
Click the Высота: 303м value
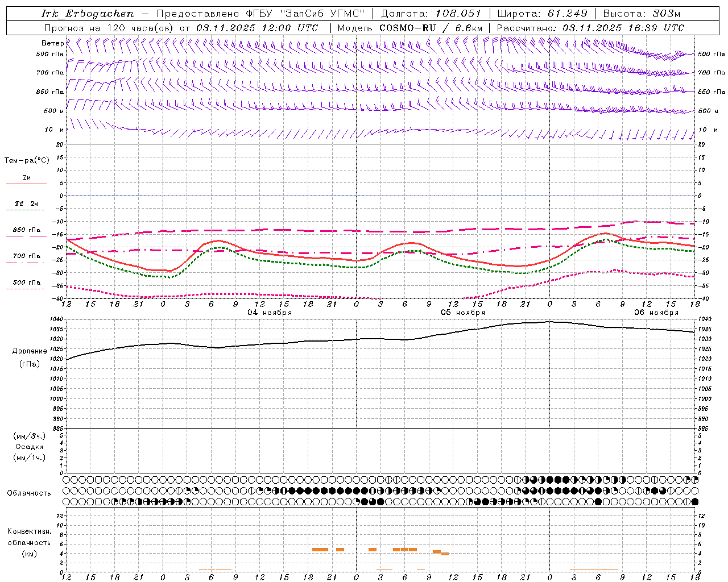642,14
